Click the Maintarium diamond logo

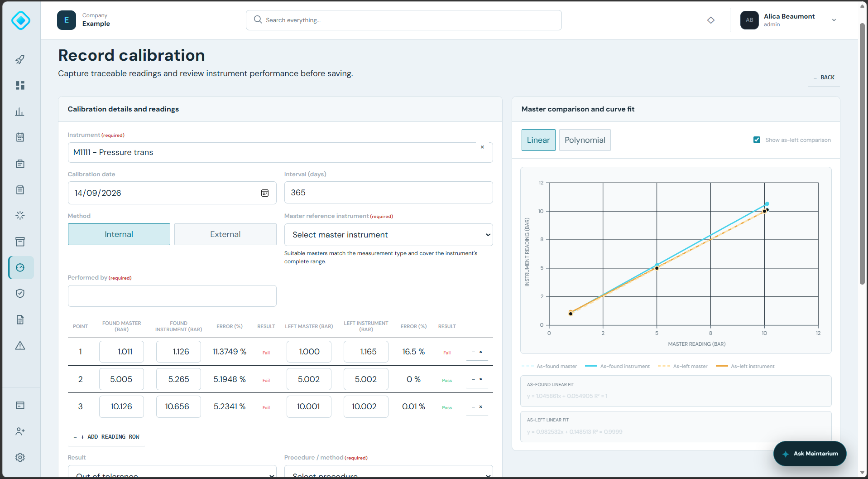pos(21,20)
